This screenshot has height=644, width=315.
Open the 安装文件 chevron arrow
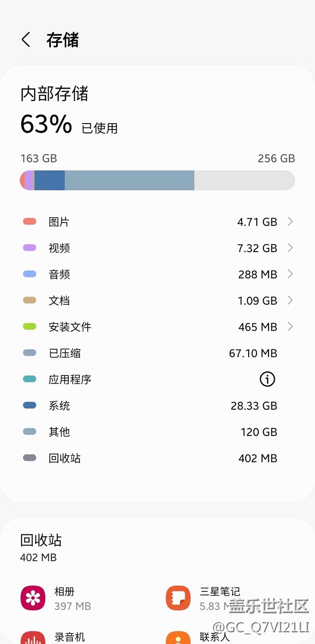[x=290, y=327]
